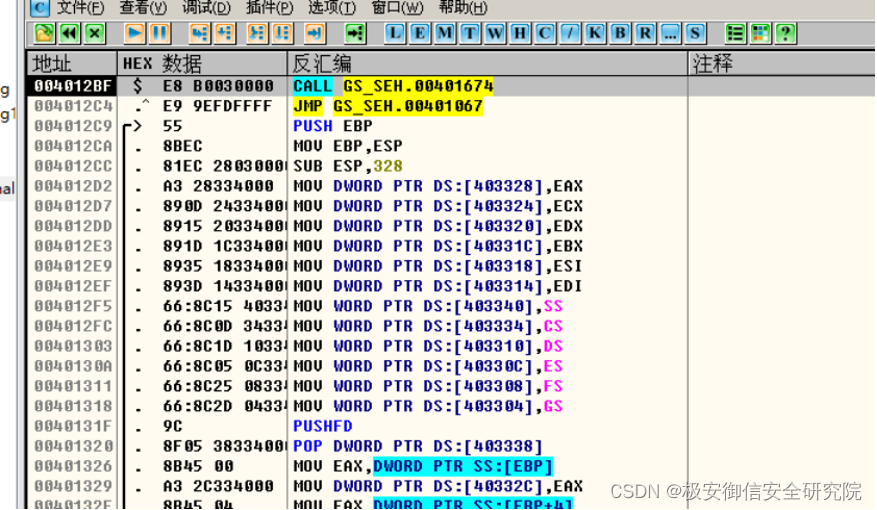Show Run trace with ... button
877x510 pixels.
(x=670, y=34)
